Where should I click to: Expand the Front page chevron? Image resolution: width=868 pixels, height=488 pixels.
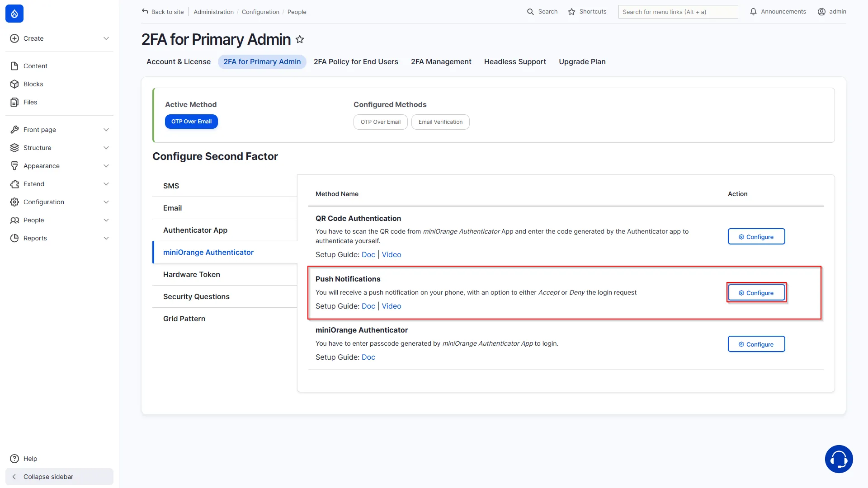click(106, 130)
